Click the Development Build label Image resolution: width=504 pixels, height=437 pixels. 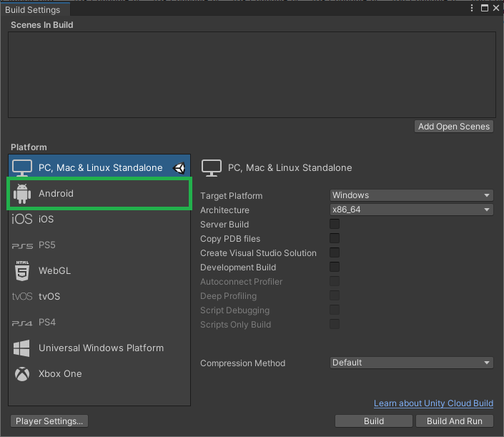[x=238, y=267]
